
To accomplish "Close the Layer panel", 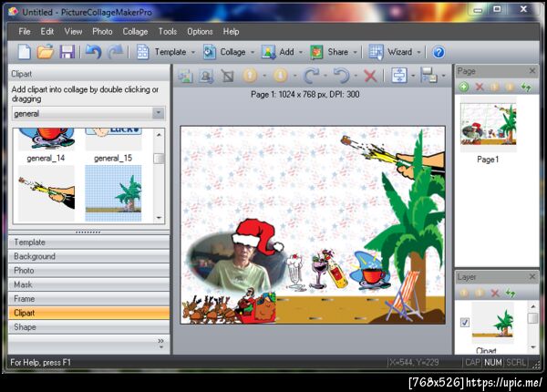I will tap(532, 276).
